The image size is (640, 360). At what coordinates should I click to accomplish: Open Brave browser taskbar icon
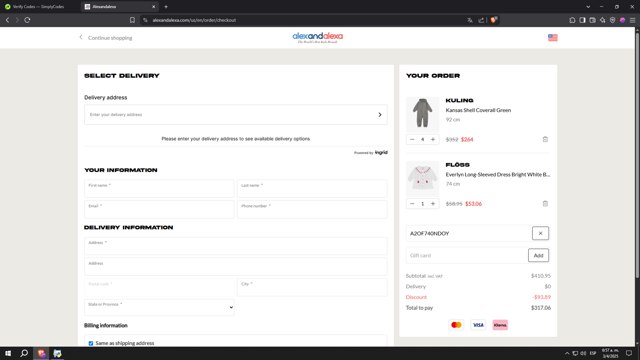click(x=41, y=353)
